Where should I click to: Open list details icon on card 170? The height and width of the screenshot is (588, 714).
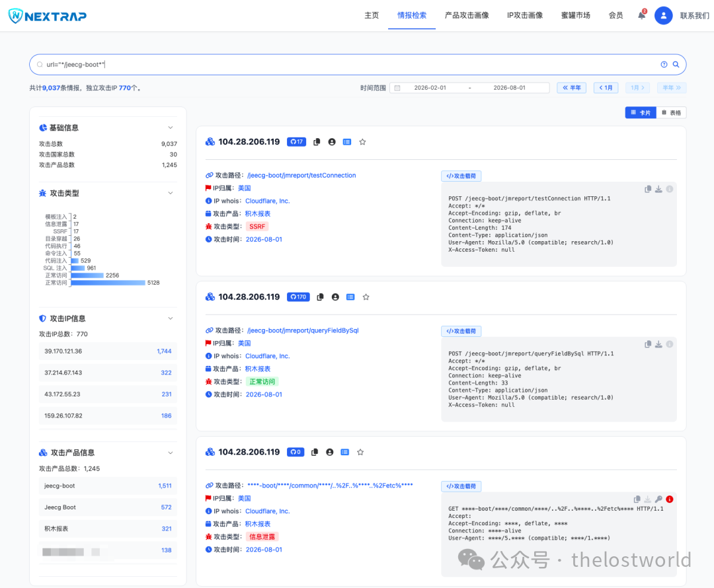pyautogui.click(x=350, y=297)
